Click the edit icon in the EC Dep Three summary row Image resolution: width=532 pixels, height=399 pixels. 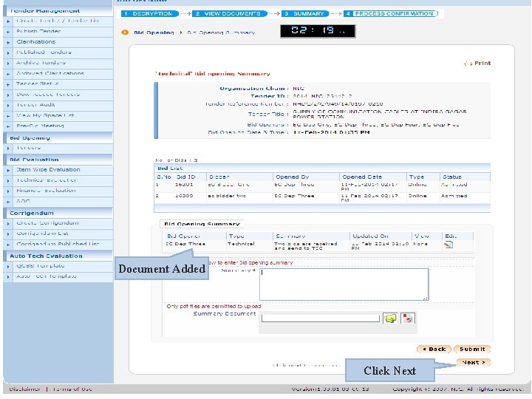point(449,245)
